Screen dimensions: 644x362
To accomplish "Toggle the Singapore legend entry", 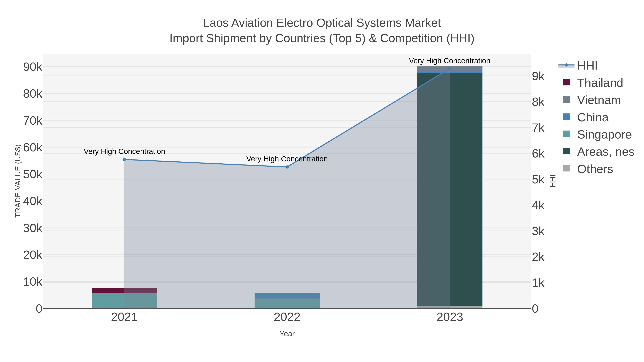I will [x=597, y=135].
